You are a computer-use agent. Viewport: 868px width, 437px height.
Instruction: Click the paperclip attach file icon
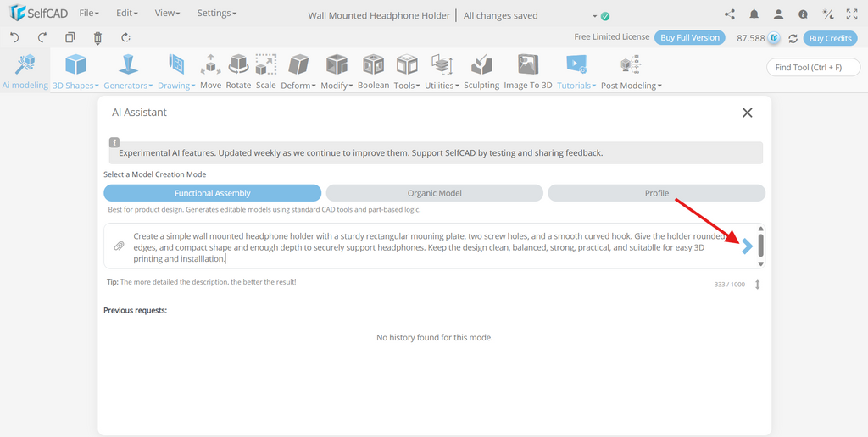point(119,246)
